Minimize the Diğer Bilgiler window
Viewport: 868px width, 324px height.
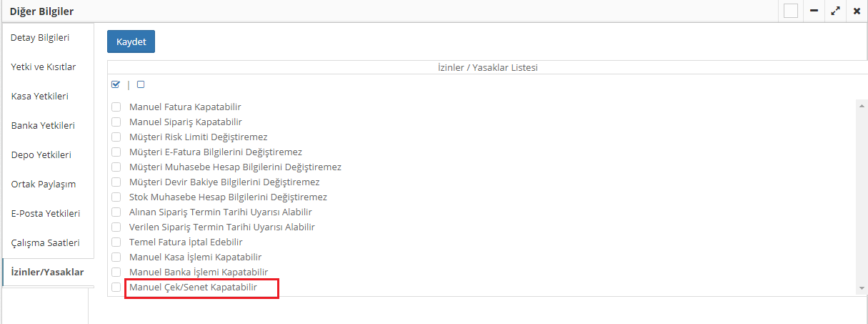click(814, 11)
